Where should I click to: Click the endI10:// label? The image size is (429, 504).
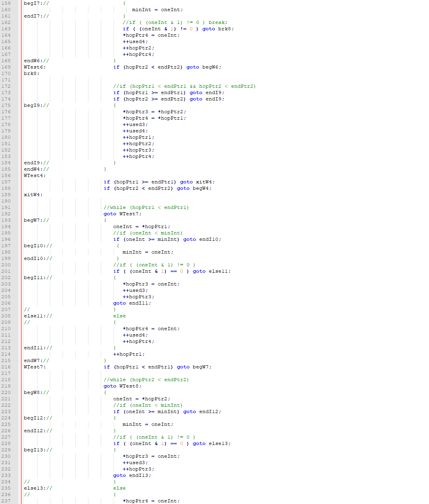tap(38, 258)
